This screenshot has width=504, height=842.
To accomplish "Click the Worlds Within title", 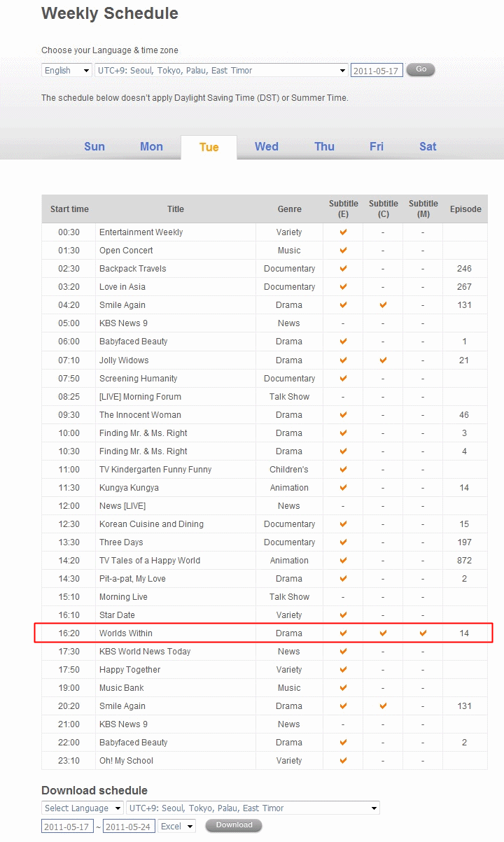I will click(x=126, y=633).
